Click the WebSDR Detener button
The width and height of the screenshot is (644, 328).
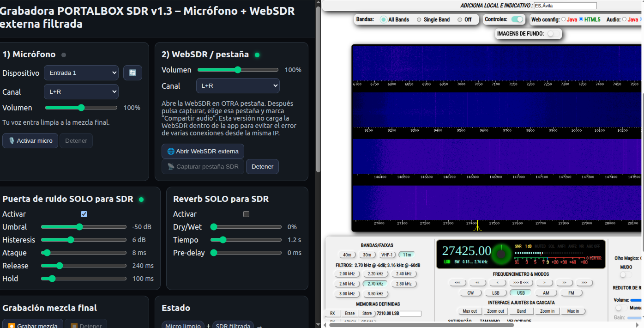[x=262, y=167]
